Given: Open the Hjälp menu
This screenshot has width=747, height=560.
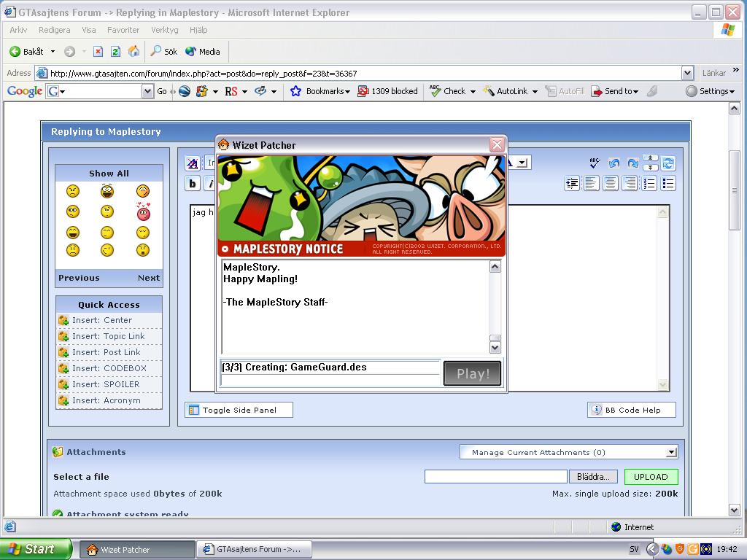Looking at the screenshot, I should point(198,30).
